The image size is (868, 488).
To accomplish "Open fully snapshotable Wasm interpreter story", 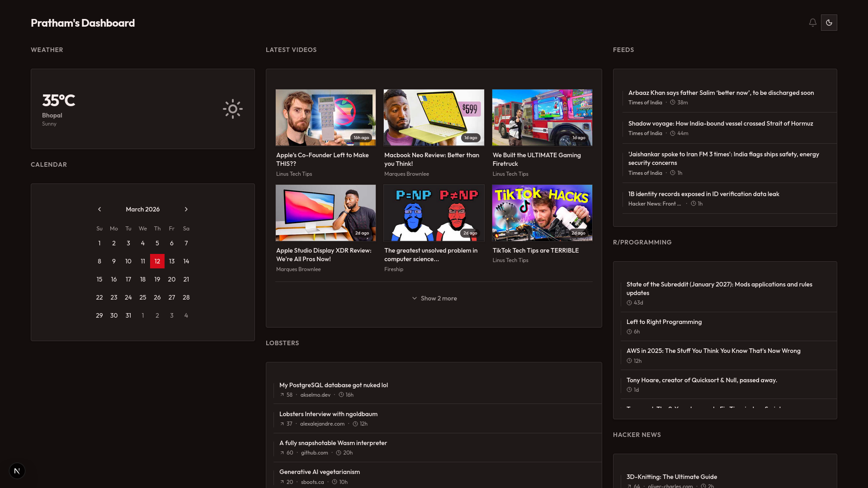I will [x=333, y=443].
